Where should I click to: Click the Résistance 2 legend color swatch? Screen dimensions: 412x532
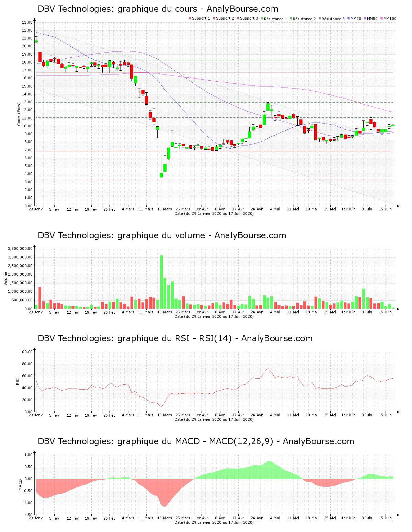coord(291,19)
